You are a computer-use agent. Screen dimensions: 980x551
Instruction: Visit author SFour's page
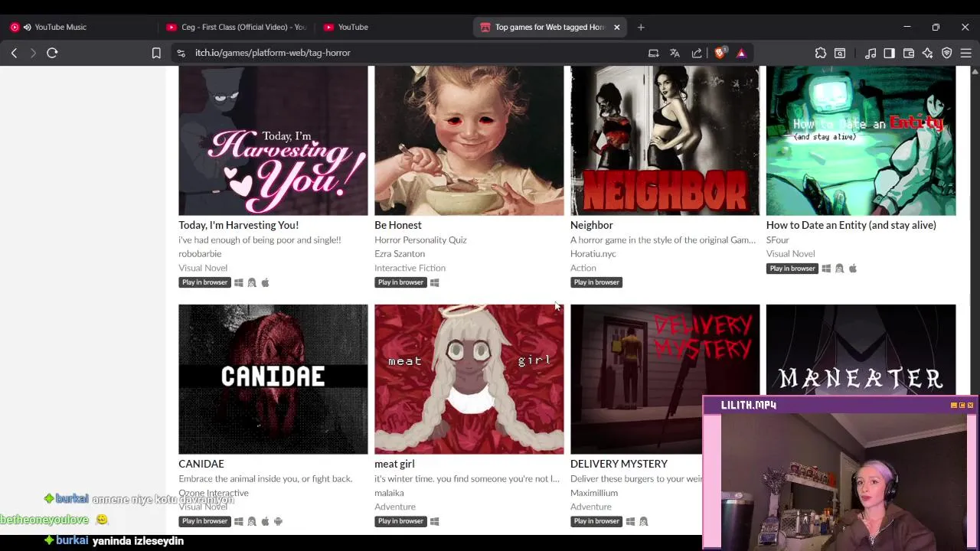[777, 240]
